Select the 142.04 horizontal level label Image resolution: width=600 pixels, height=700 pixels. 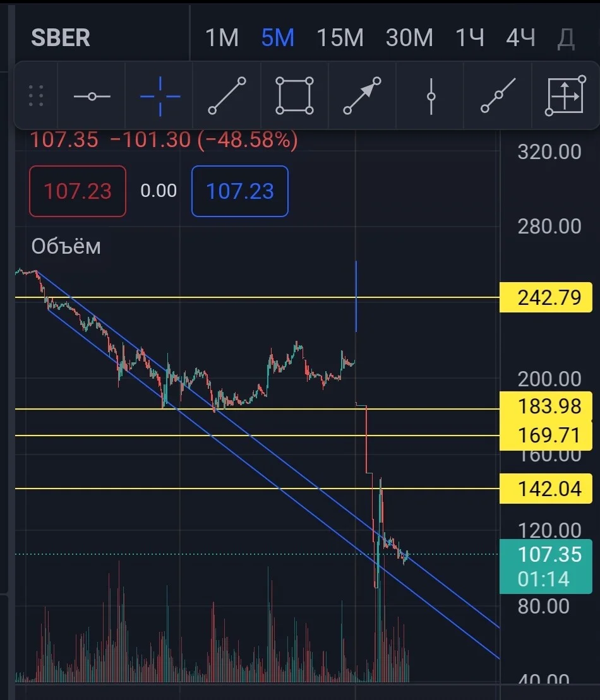(x=546, y=489)
